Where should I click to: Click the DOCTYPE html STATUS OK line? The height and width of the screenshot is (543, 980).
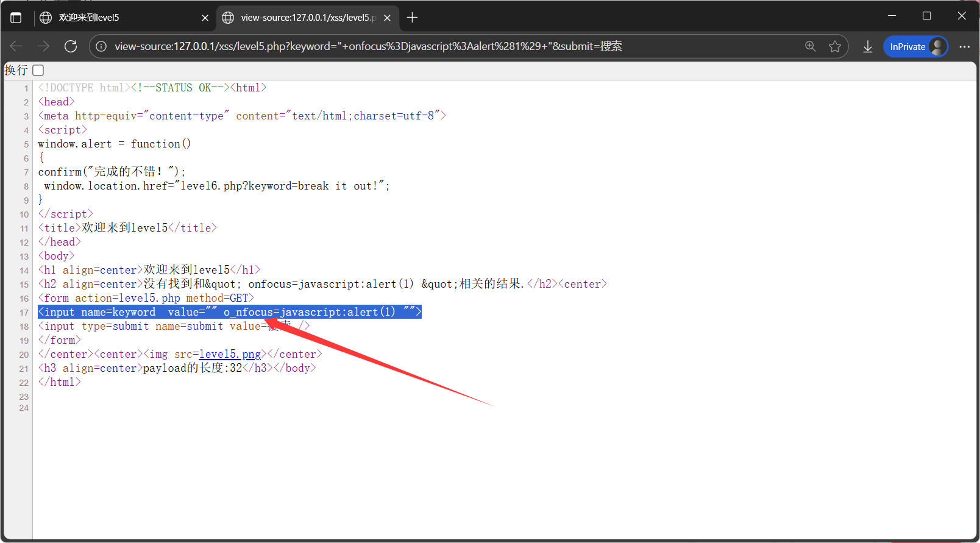point(152,88)
